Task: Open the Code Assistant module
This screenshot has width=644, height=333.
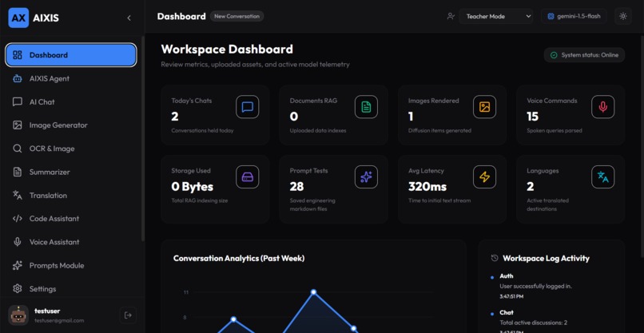Action: tap(70, 219)
